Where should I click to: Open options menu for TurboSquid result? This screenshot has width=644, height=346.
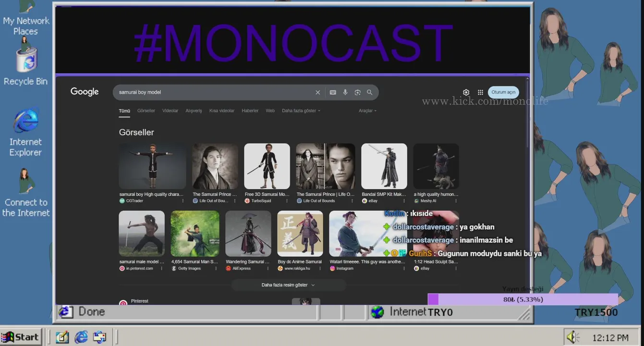287,201
